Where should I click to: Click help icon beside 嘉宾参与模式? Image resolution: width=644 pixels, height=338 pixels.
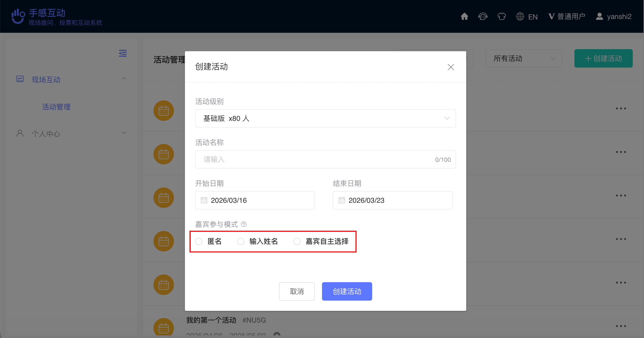[244, 224]
